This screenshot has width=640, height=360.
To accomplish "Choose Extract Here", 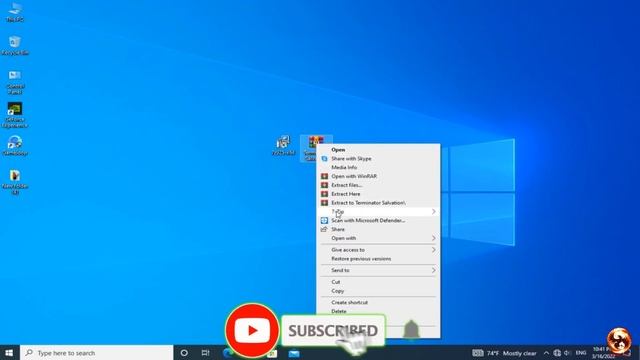I will coord(378,194).
